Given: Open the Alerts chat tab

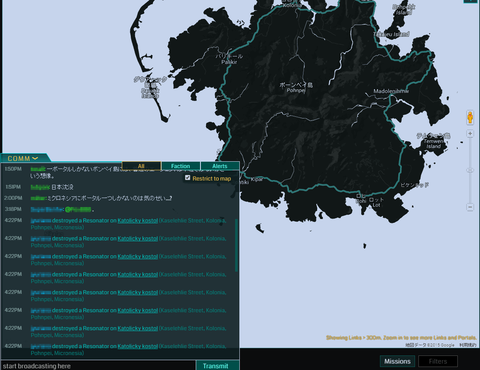Looking at the screenshot, I should pos(220,166).
